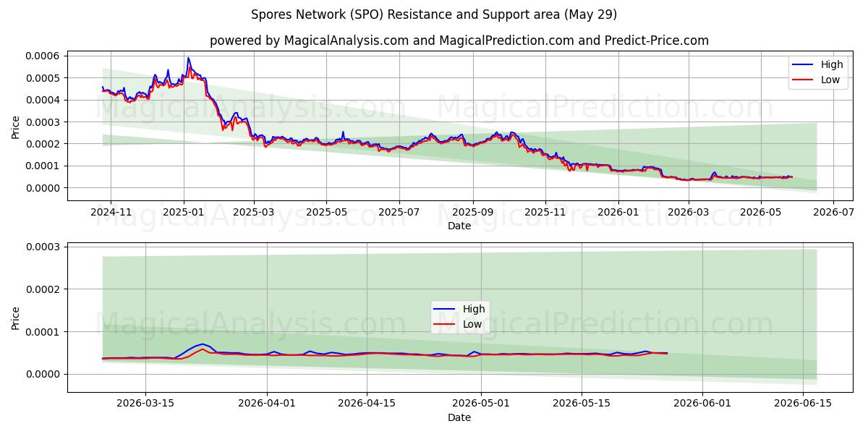This screenshot has height=434, width=868.
Task: Click the '2025-05' x-axis label
Action: [x=326, y=213]
